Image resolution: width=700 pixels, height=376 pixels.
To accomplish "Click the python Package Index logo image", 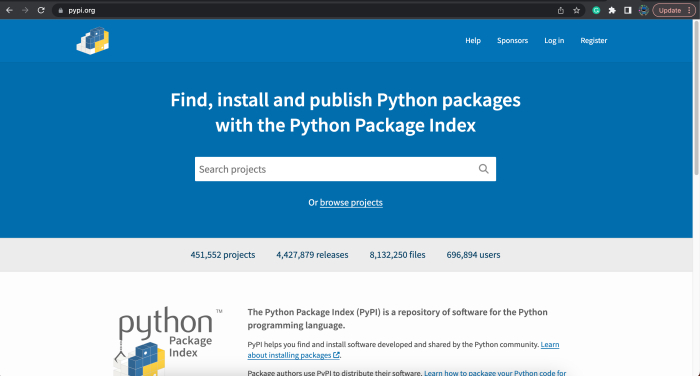I will [x=168, y=341].
